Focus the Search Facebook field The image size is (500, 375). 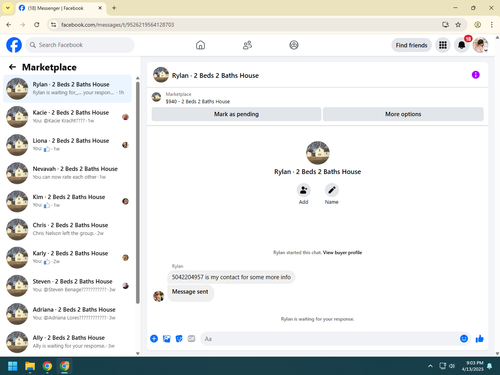click(80, 45)
